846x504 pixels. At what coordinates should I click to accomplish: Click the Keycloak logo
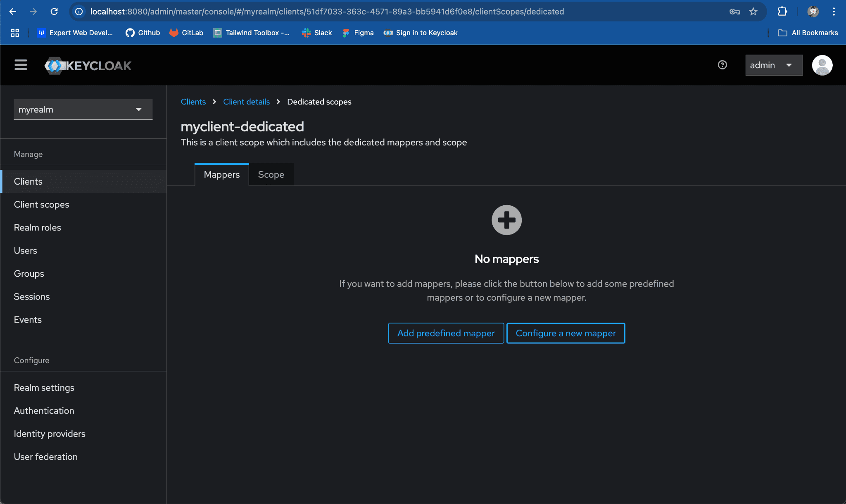[x=88, y=65]
